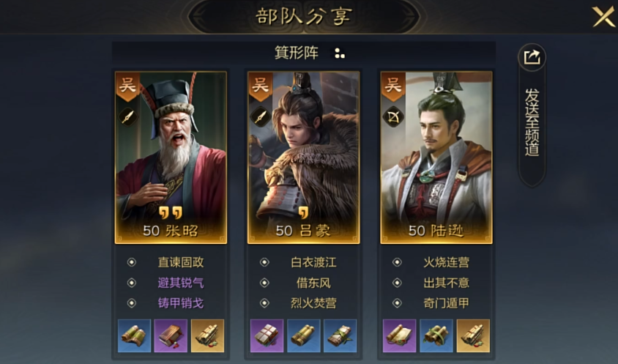The height and width of the screenshot is (364, 618).
Task: Click the spear troop icon on 张昭's card
Action: (127, 116)
